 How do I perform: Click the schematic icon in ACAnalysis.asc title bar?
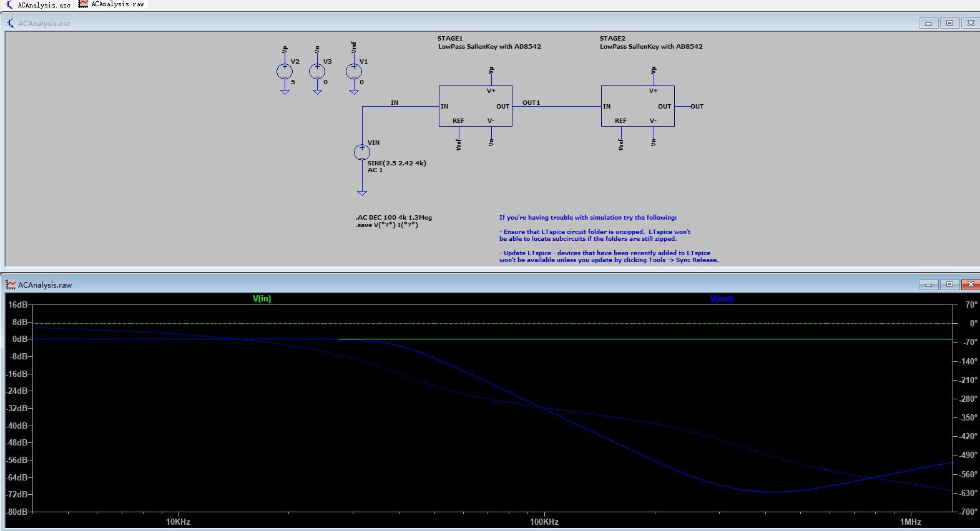point(11,23)
